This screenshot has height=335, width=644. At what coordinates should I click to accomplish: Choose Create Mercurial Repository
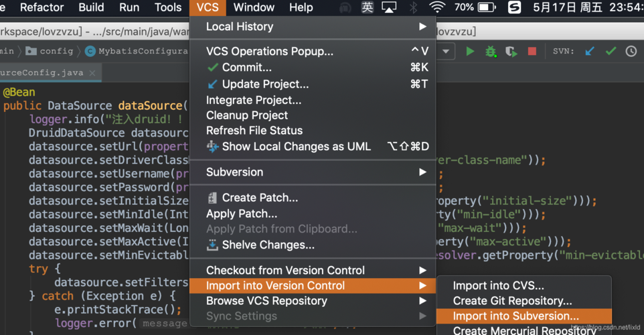coord(524,330)
